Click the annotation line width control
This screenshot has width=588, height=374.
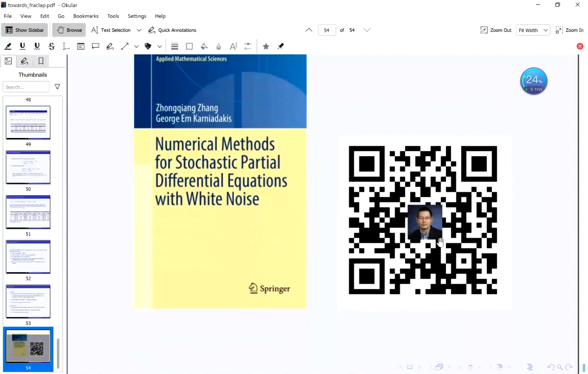tap(175, 46)
